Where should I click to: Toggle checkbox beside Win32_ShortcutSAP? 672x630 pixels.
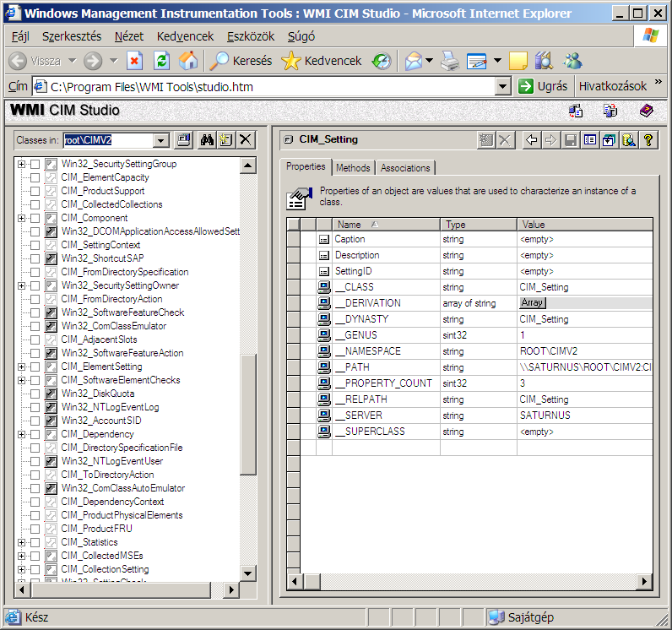[x=35, y=258]
